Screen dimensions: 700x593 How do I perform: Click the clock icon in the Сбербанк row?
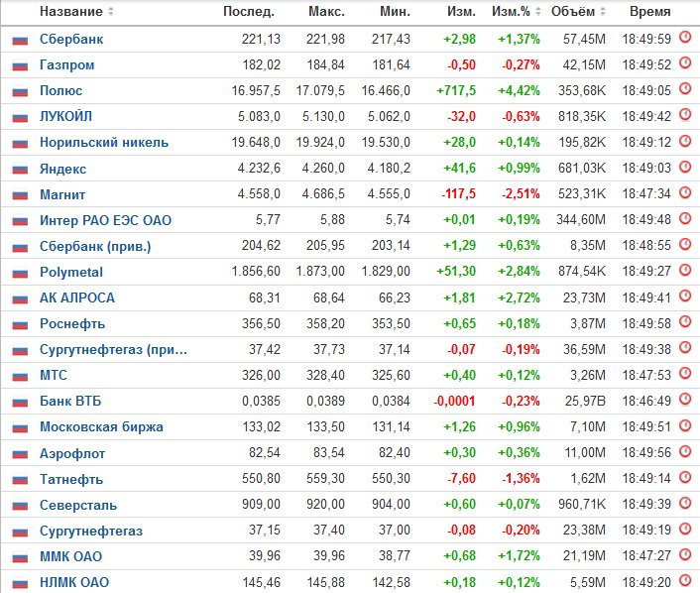[685, 37]
